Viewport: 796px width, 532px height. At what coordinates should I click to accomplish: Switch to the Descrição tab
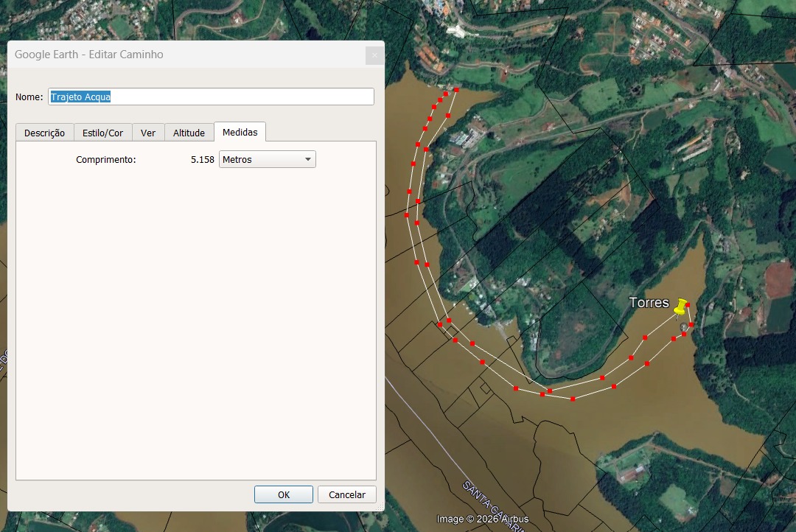click(44, 133)
